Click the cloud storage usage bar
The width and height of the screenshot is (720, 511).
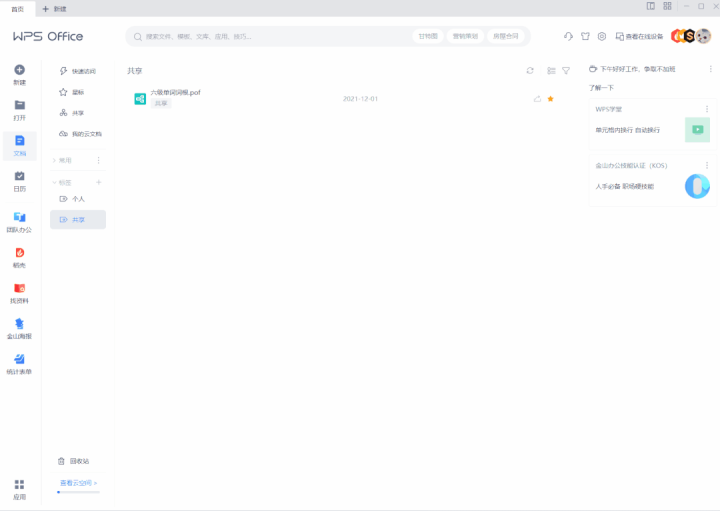coord(79,492)
